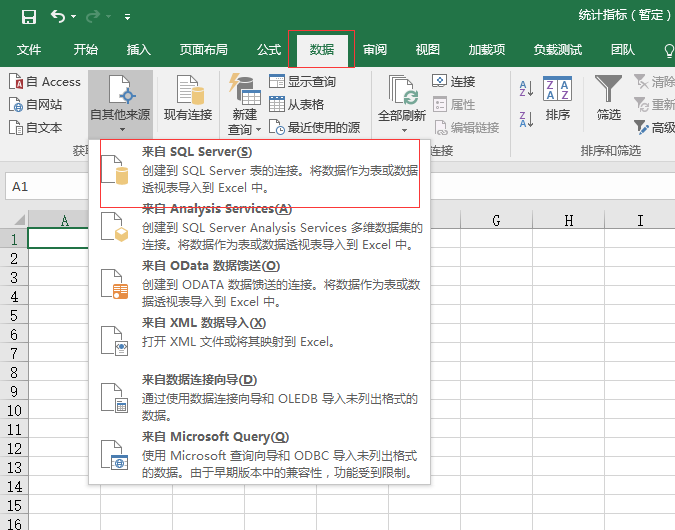Select column H header
This screenshot has width=675, height=530.
pyautogui.click(x=568, y=220)
